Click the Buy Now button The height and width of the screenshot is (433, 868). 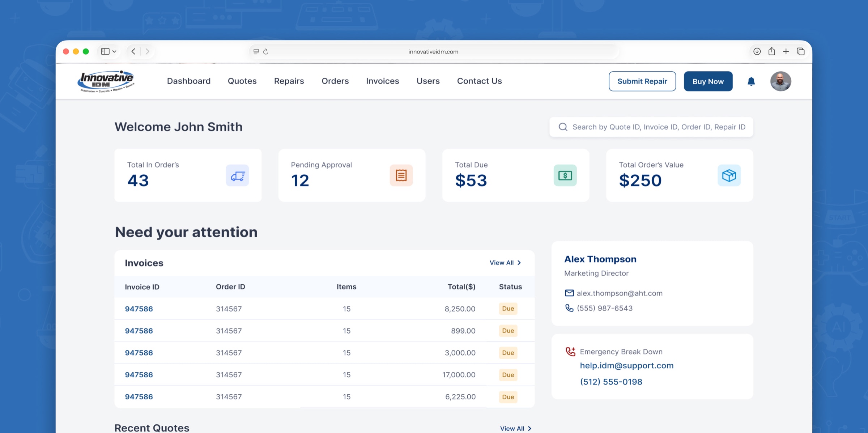[708, 81]
